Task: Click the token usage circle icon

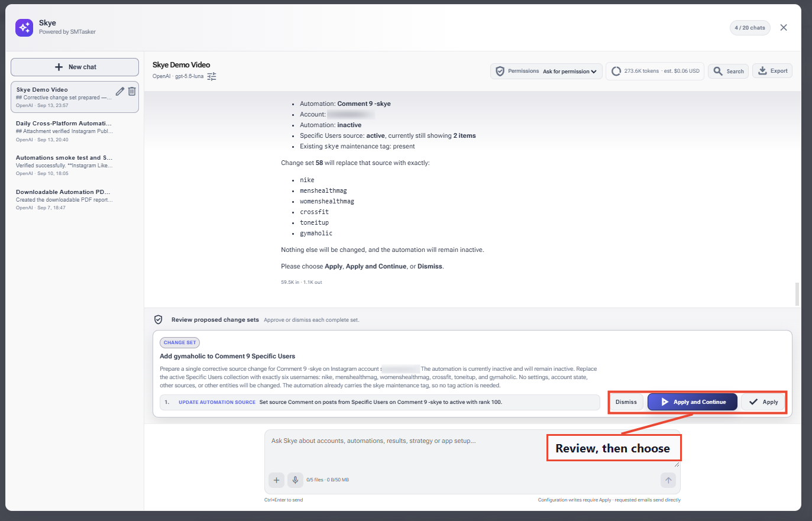Action: (616, 71)
